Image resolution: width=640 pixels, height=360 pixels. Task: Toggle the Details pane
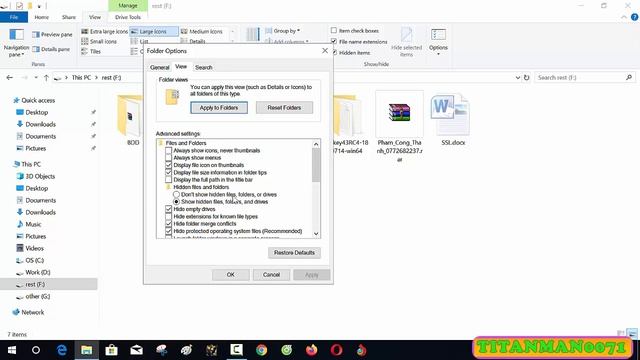(x=51, y=49)
